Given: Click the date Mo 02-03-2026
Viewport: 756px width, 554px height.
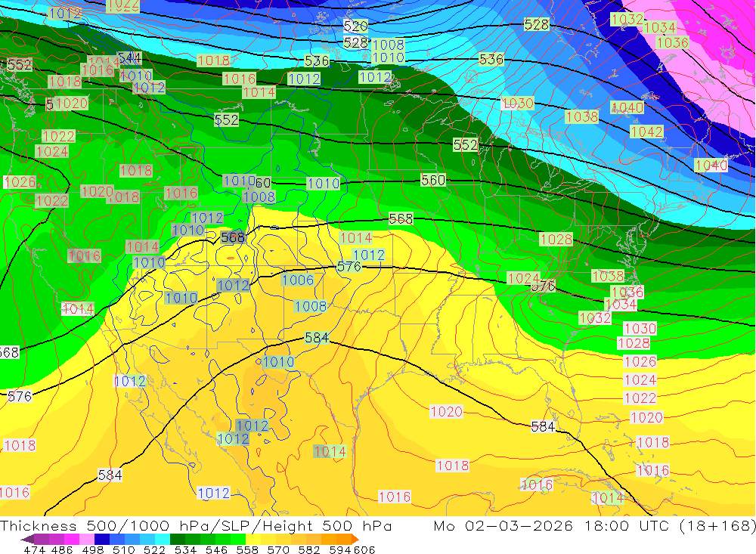Looking at the screenshot, I should tap(503, 525).
